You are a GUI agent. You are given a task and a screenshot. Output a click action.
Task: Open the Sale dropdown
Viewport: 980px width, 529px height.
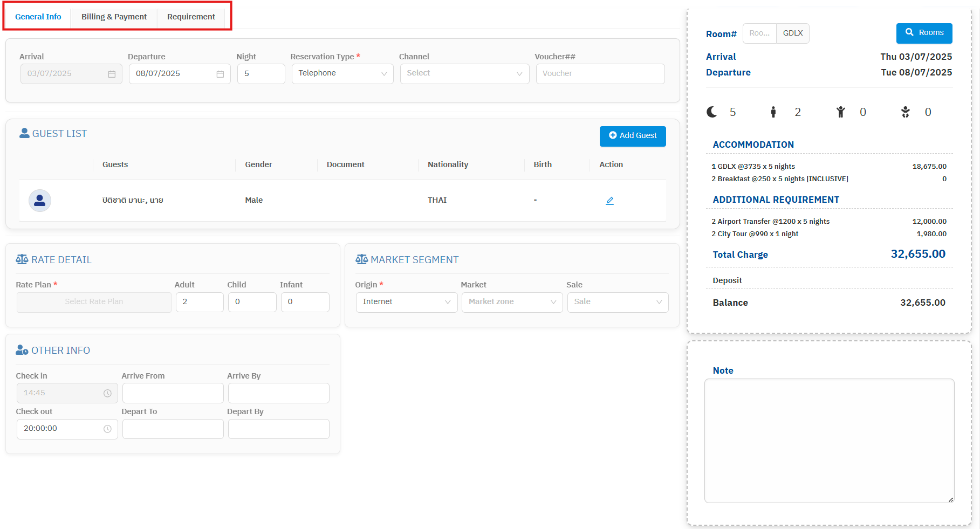point(618,302)
